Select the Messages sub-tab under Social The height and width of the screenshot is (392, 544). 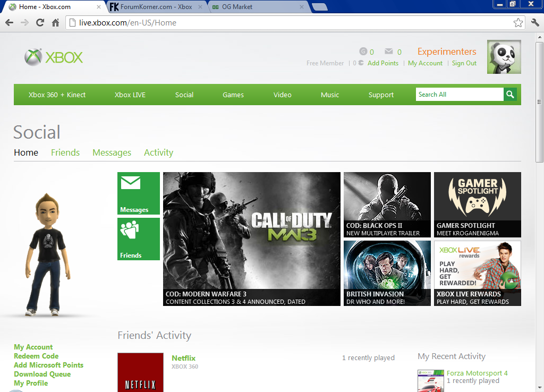112,152
